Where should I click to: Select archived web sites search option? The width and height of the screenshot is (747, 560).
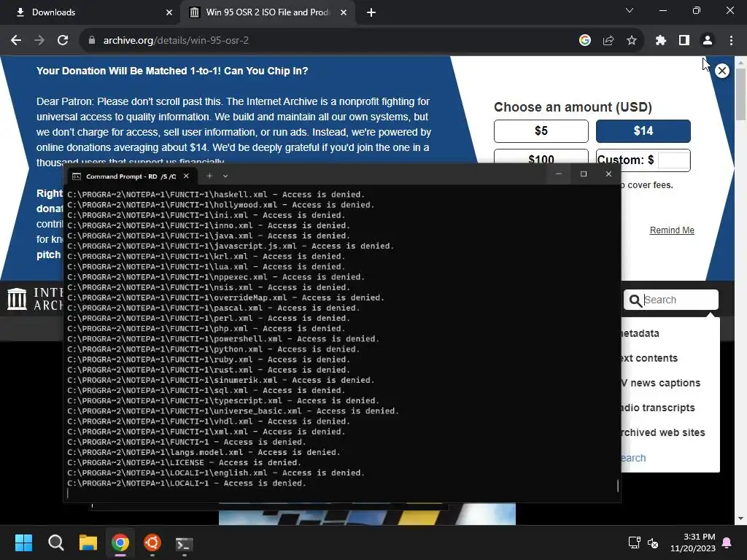coord(662,432)
